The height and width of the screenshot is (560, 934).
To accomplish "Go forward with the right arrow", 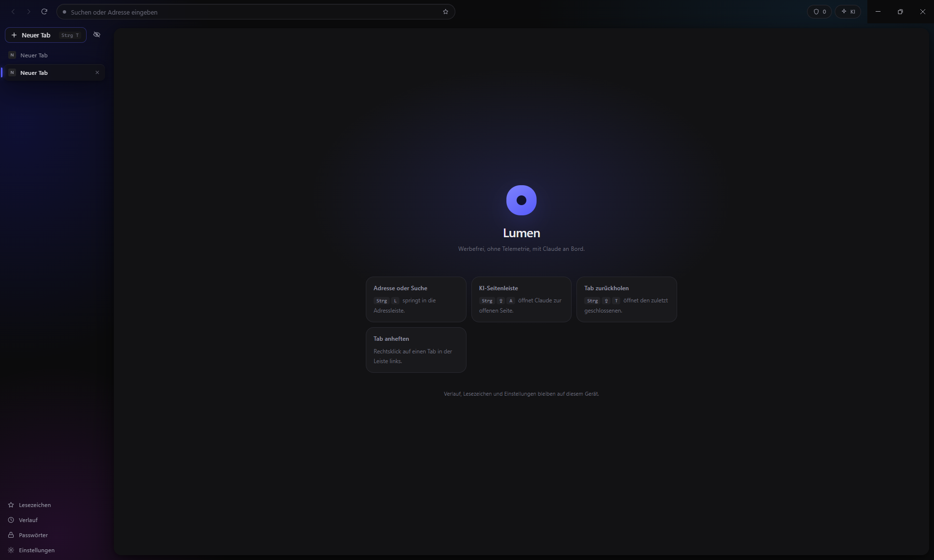I will [x=29, y=12].
